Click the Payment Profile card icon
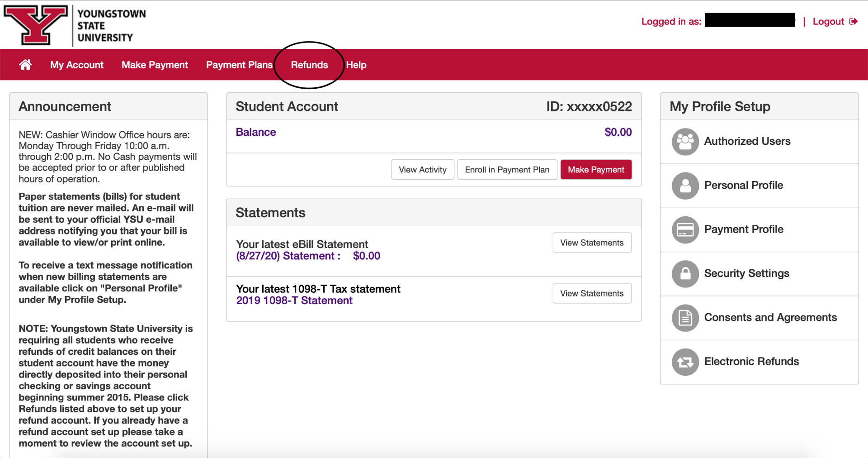The height and width of the screenshot is (458, 868). tap(685, 230)
